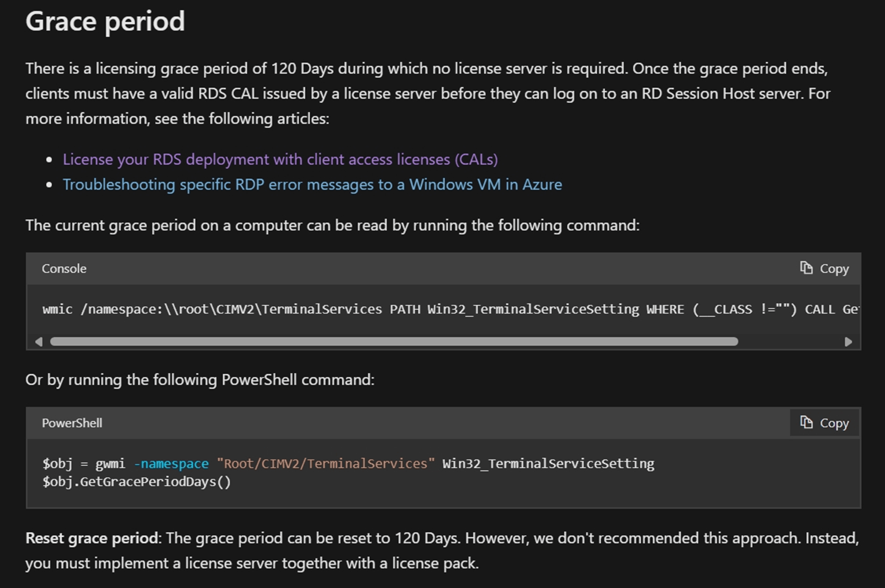The height and width of the screenshot is (588, 885).
Task: Click the left arrow of the console scrollbar
Action: click(39, 342)
